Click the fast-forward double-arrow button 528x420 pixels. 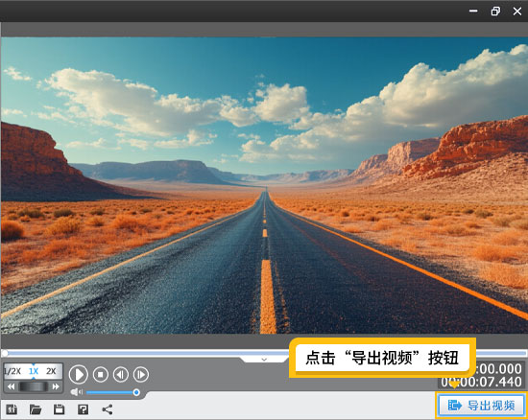coord(56,386)
